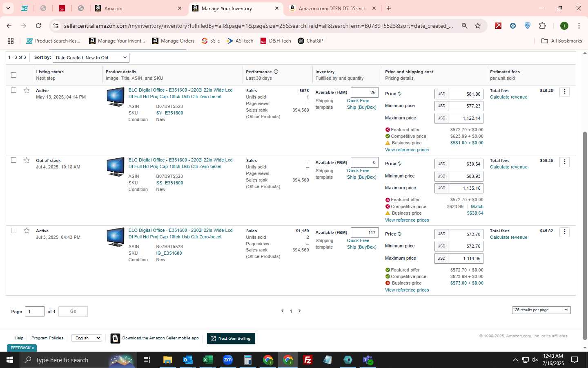Image resolution: width=588 pixels, height=368 pixels.
Task: Click the FEEDBACK tab button
Action: tap(22, 348)
